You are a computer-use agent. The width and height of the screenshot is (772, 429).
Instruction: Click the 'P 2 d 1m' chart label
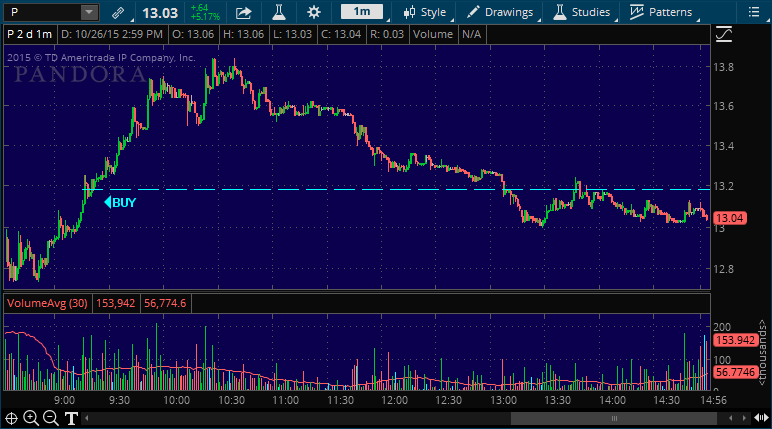(30, 34)
